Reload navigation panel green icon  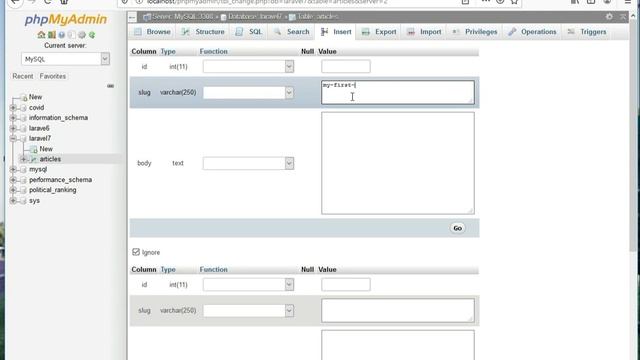(x=92, y=35)
